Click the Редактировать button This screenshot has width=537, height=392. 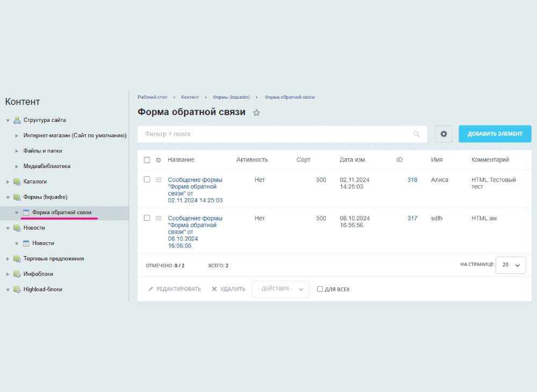pyautogui.click(x=175, y=289)
